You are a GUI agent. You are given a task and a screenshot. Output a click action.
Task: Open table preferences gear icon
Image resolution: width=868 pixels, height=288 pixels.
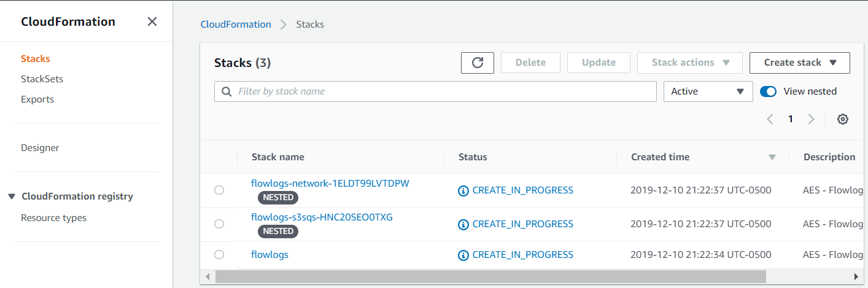[843, 119]
